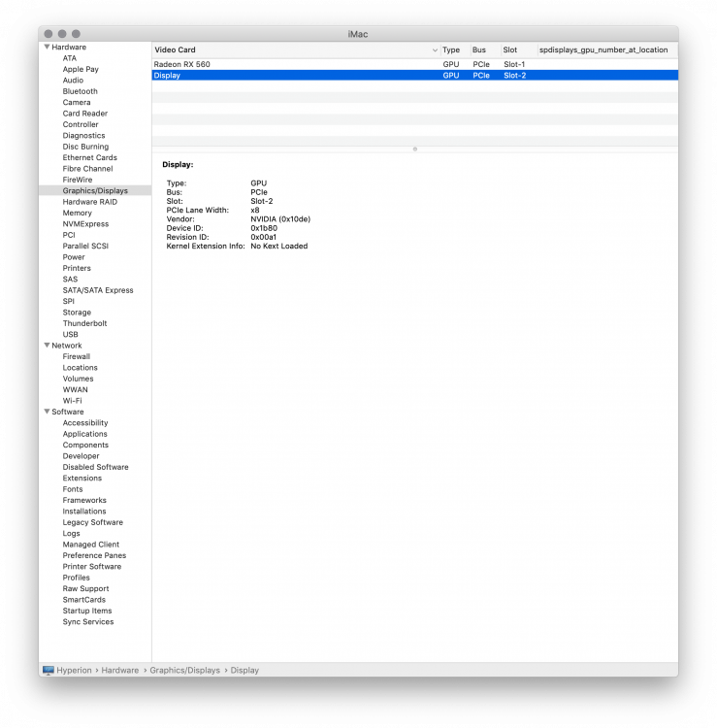Select Extensions under Software
717x728 pixels.
(82, 479)
